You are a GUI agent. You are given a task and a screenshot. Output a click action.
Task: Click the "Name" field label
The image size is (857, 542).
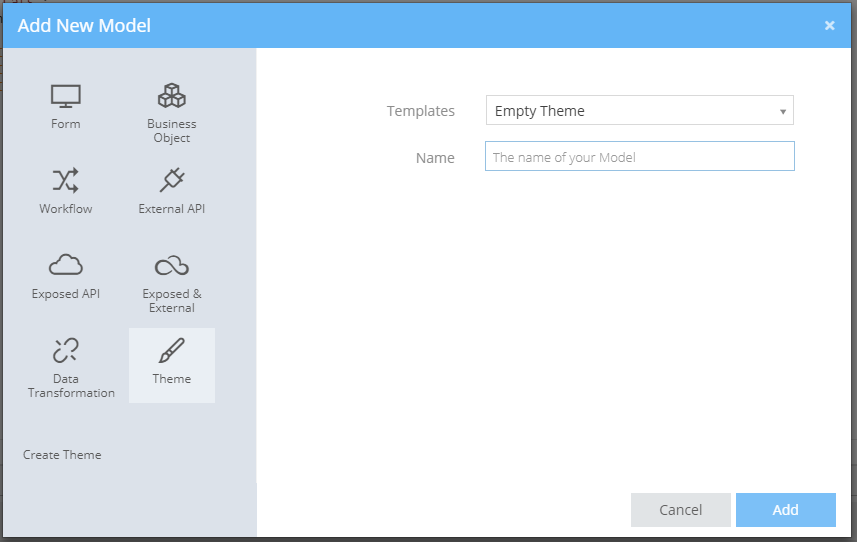point(435,158)
